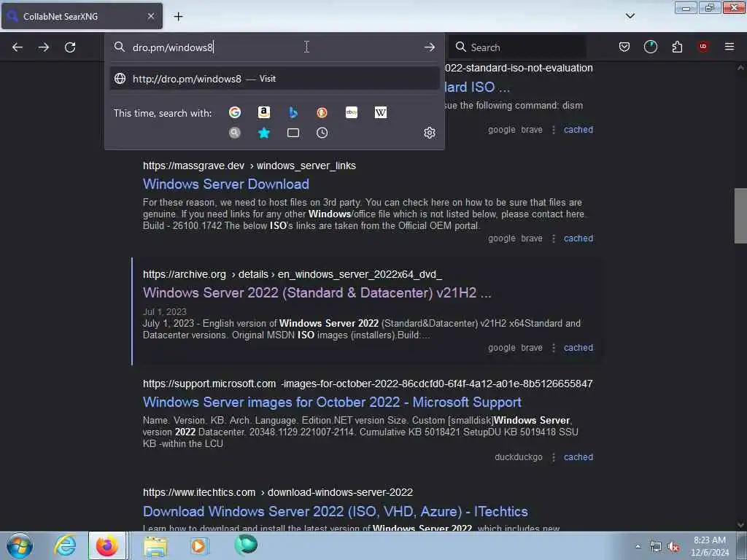
Task: Open a new tab with plus button
Action: tap(178, 17)
